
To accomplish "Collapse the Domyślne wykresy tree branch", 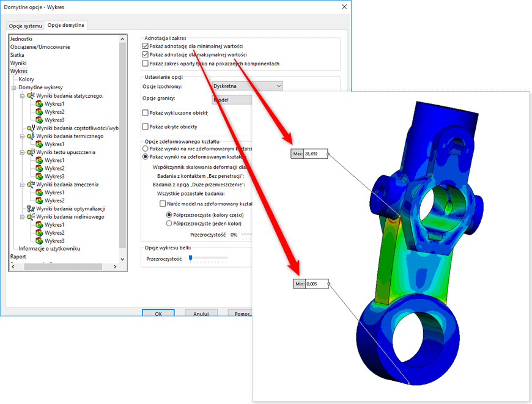I will 15,89.
